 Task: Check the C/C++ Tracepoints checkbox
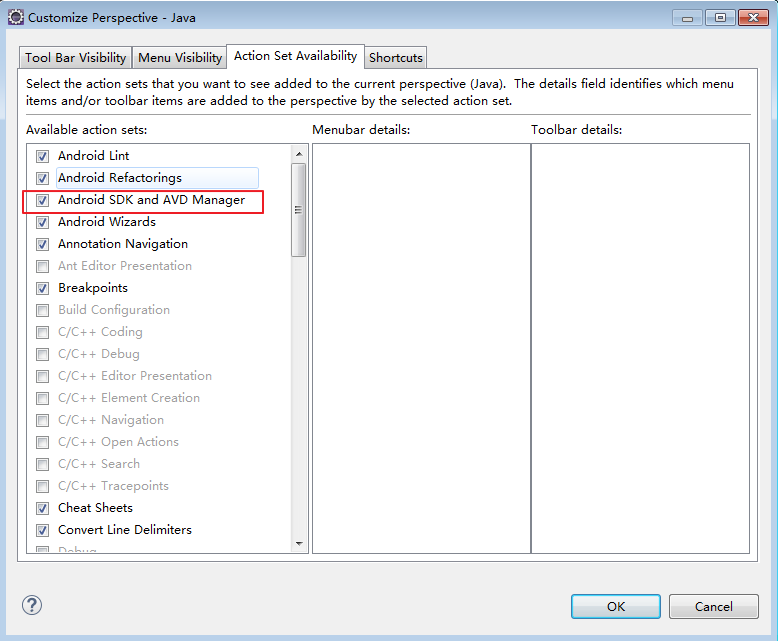click(x=43, y=486)
